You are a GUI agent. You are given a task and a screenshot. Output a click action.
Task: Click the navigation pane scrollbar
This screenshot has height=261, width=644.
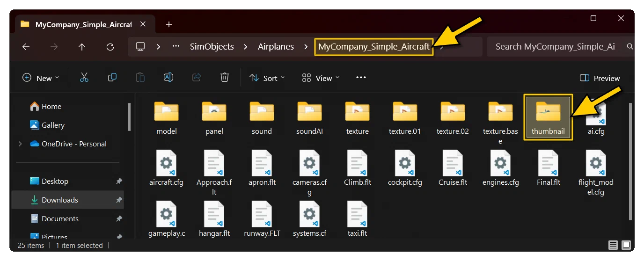click(x=129, y=117)
